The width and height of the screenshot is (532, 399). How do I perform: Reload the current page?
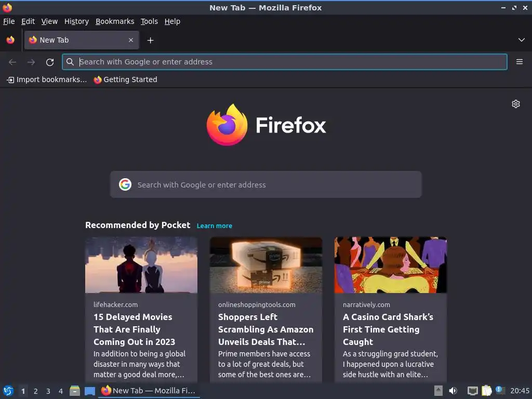(50, 62)
